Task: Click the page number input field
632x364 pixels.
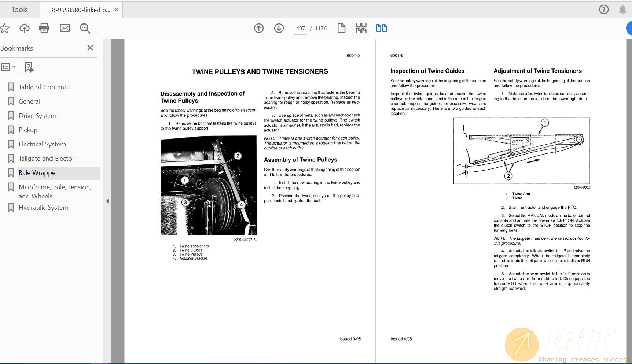Action: [300, 29]
